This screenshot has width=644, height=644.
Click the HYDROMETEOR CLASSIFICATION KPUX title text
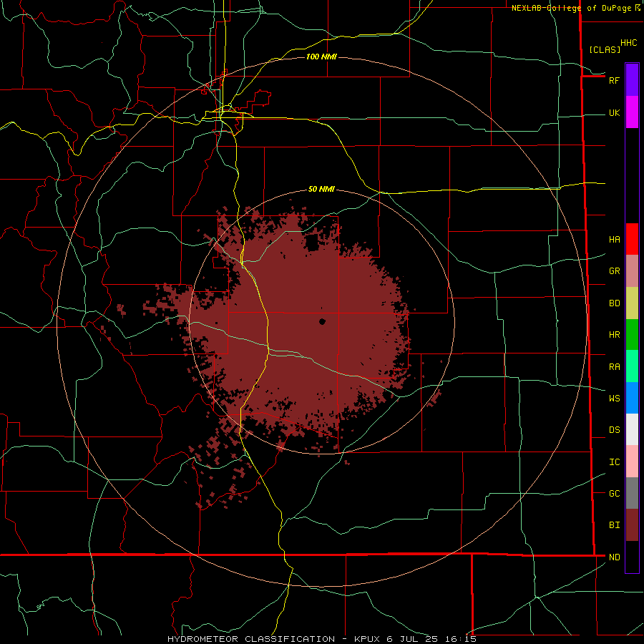(x=322, y=639)
